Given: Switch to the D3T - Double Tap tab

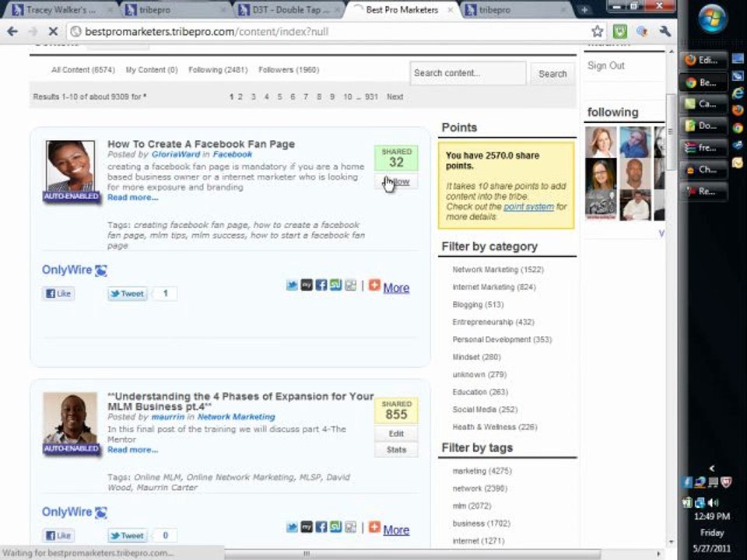Looking at the screenshot, I should tap(288, 9).
